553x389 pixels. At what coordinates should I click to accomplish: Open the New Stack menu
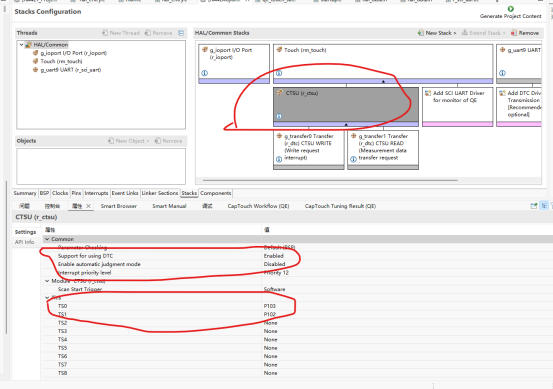click(437, 33)
